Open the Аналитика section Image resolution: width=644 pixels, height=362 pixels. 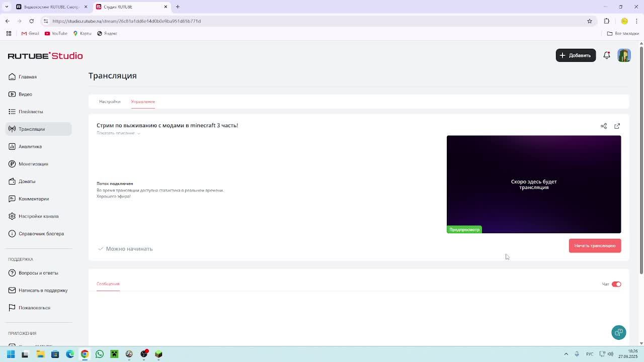click(26, 146)
